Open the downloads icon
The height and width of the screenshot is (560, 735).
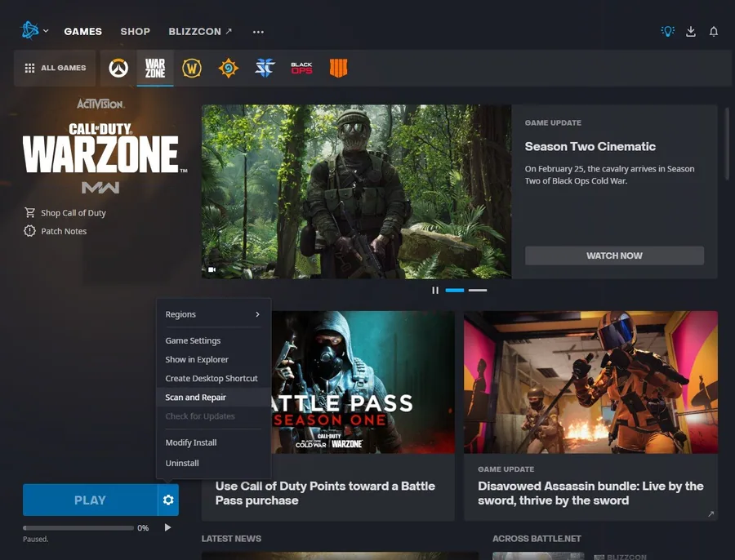(690, 31)
